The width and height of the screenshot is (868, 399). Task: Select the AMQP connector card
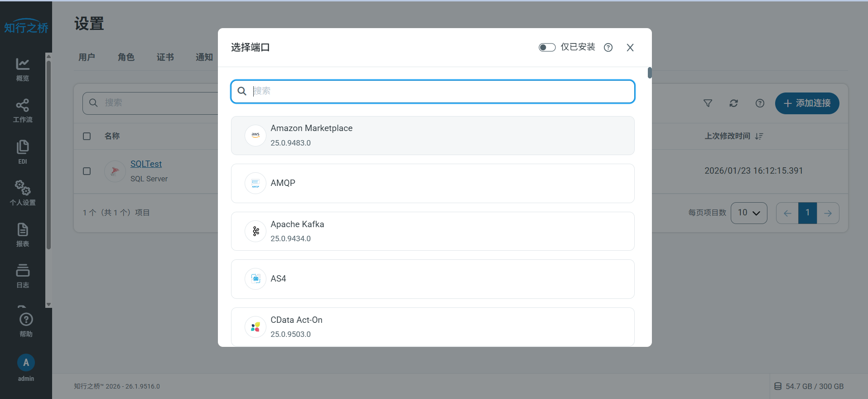433,183
